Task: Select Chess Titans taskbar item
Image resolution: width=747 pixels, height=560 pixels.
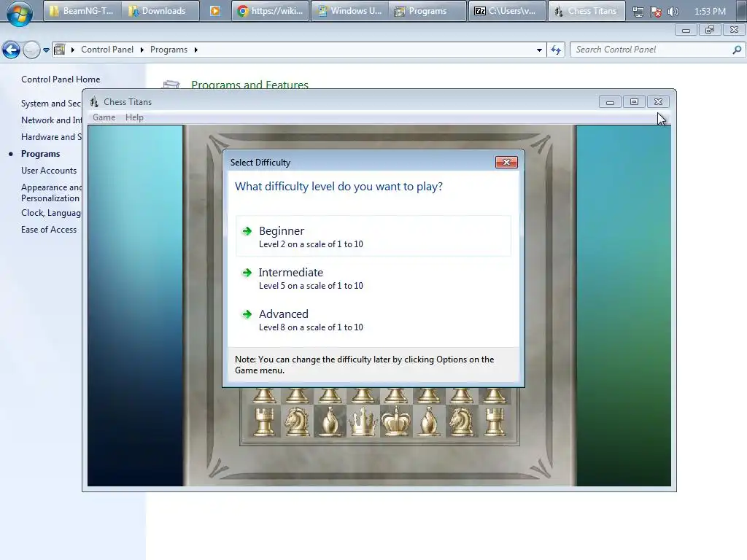Action: click(x=587, y=11)
